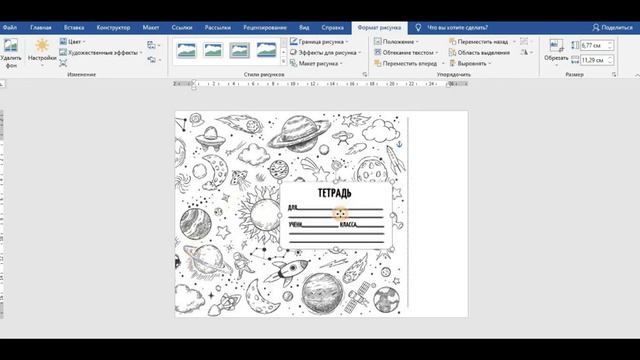This screenshot has width=640, height=360.
Task: Open Художественные эффекты menu
Action: click(x=101, y=53)
